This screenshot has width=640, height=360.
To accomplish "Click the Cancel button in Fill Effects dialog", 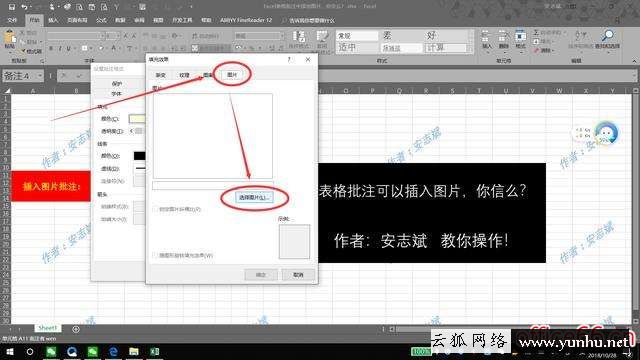I will pos(298,275).
